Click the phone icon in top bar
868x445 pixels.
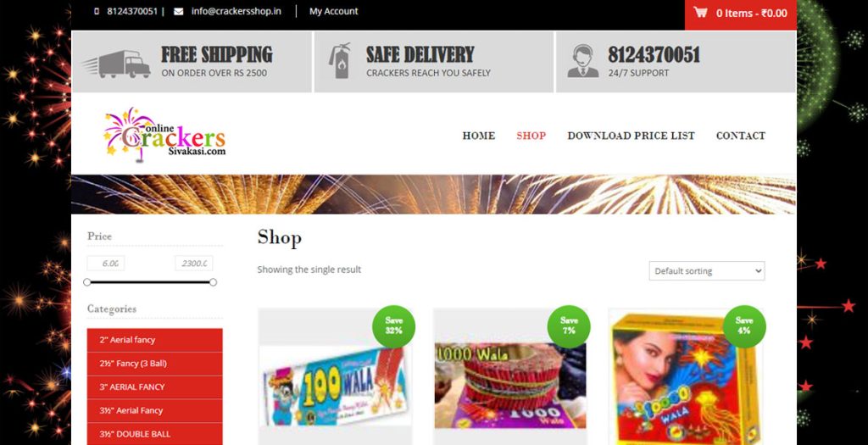[97, 11]
